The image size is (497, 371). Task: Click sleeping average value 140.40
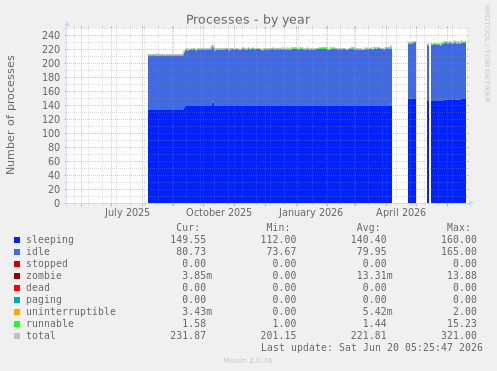click(x=368, y=240)
